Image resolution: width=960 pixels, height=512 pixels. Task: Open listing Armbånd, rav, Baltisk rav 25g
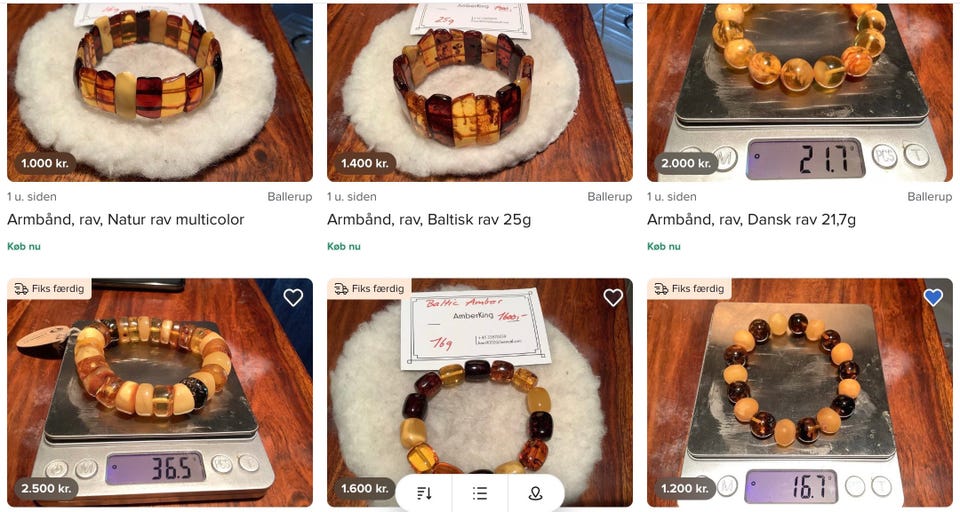point(429,219)
